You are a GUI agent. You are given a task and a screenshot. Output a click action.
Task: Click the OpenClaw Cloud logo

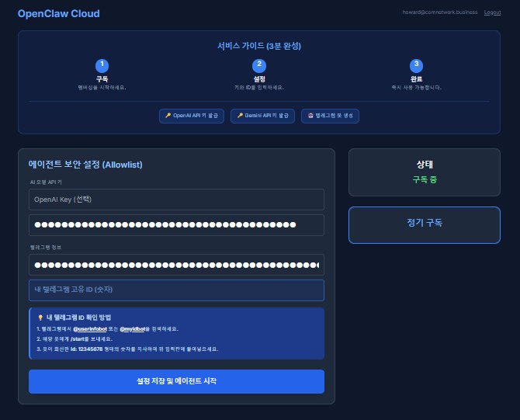pyautogui.click(x=59, y=14)
